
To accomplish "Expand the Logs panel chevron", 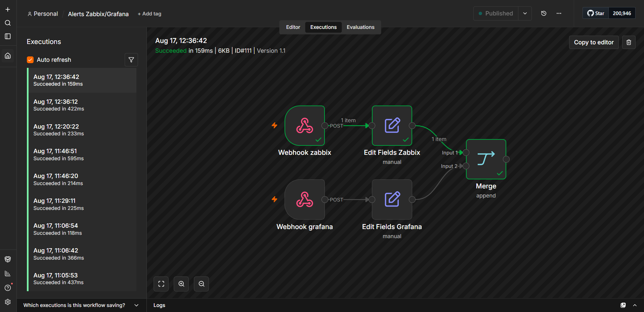I will coord(635,305).
